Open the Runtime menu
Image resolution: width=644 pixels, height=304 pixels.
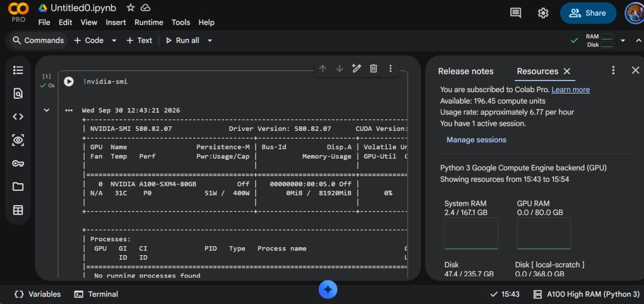click(148, 22)
